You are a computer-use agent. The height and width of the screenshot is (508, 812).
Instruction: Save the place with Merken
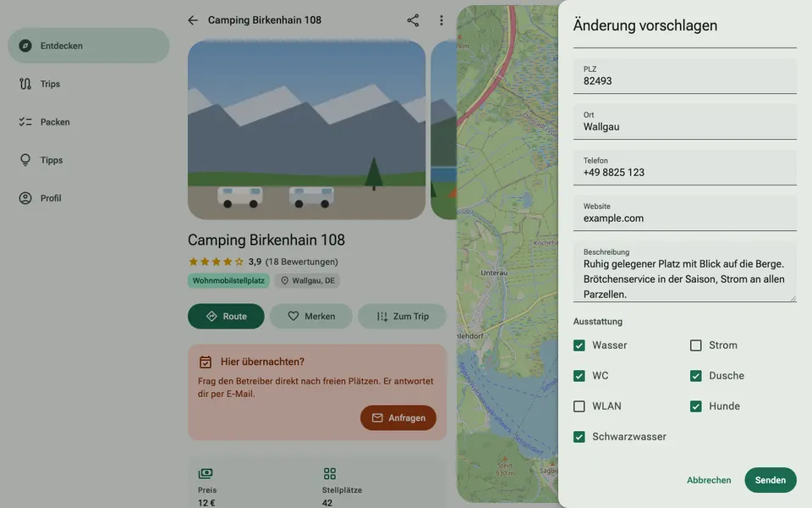tap(310, 316)
